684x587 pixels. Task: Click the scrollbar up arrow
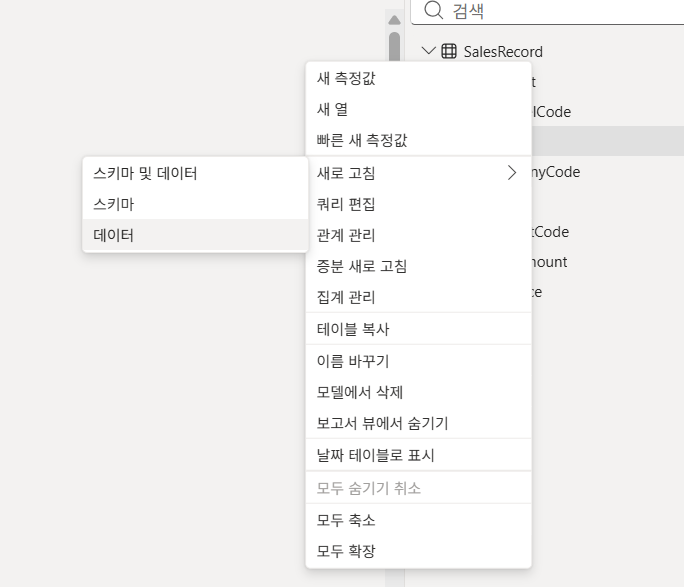click(x=394, y=20)
